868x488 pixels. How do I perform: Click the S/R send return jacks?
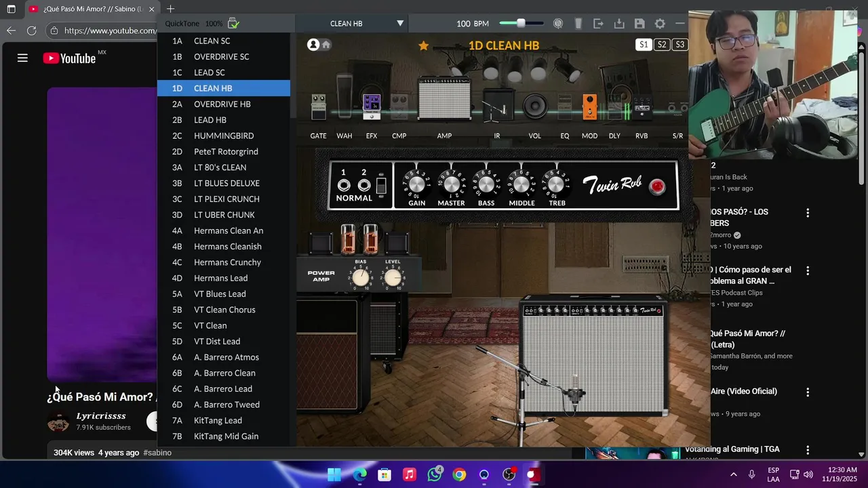(x=677, y=108)
